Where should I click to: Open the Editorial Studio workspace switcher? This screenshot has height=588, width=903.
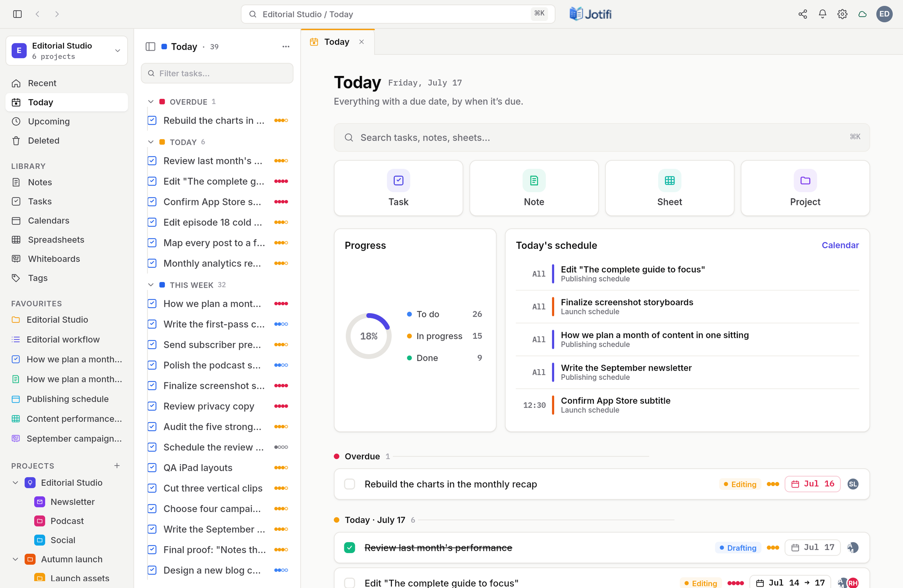[x=66, y=50]
